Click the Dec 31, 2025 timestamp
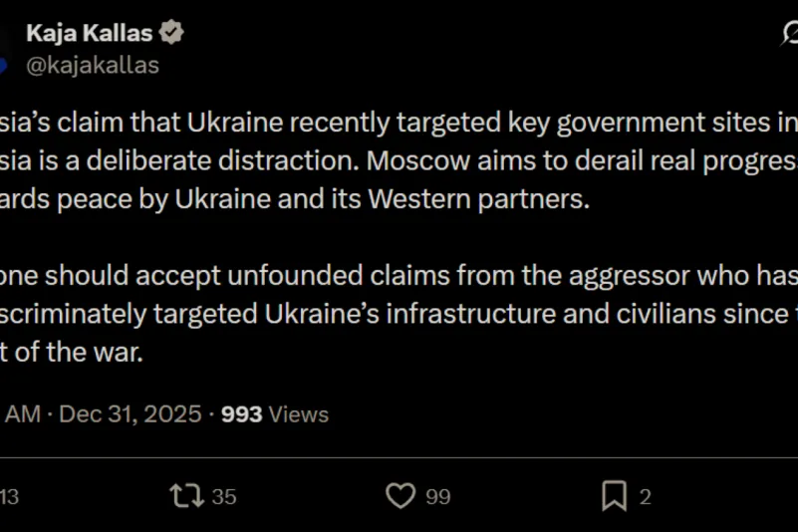The height and width of the screenshot is (532, 798). pos(130,413)
